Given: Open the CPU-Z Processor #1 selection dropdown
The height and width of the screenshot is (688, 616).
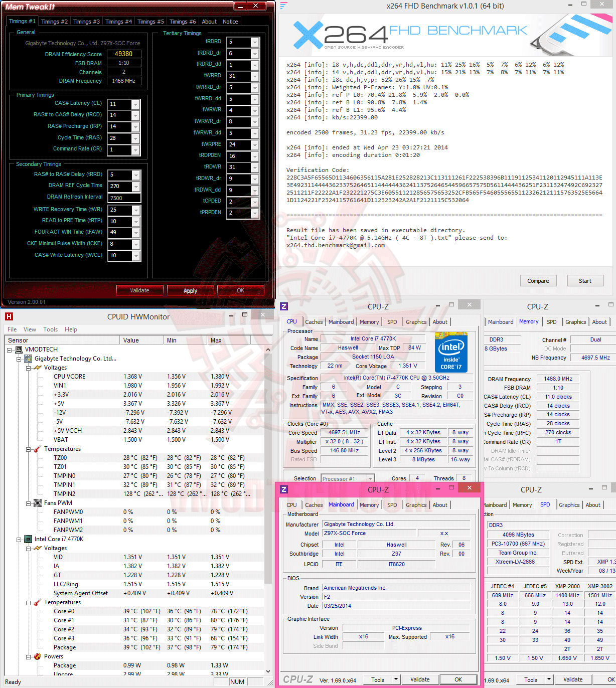Looking at the screenshot, I should [370, 479].
